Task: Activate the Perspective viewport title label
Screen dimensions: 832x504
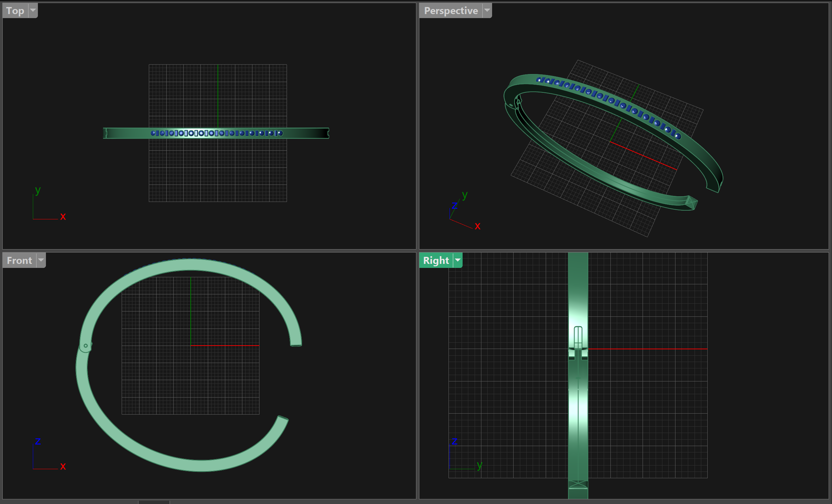Action: pyautogui.click(x=451, y=10)
